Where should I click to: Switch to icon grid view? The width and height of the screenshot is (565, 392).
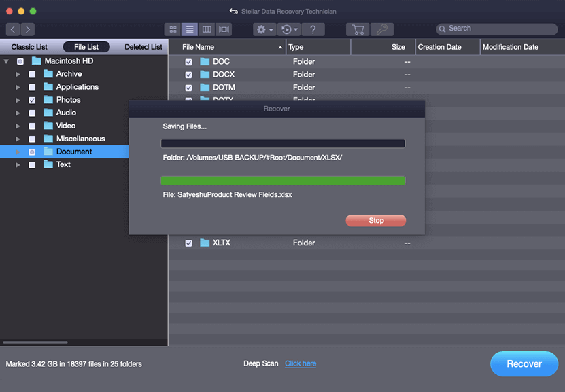[x=173, y=29]
